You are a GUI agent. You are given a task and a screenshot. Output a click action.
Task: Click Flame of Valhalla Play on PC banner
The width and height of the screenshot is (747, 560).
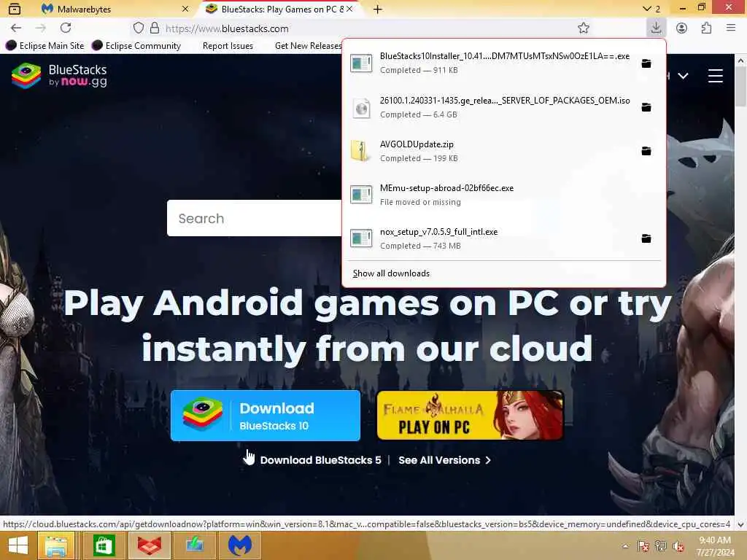tap(471, 415)
